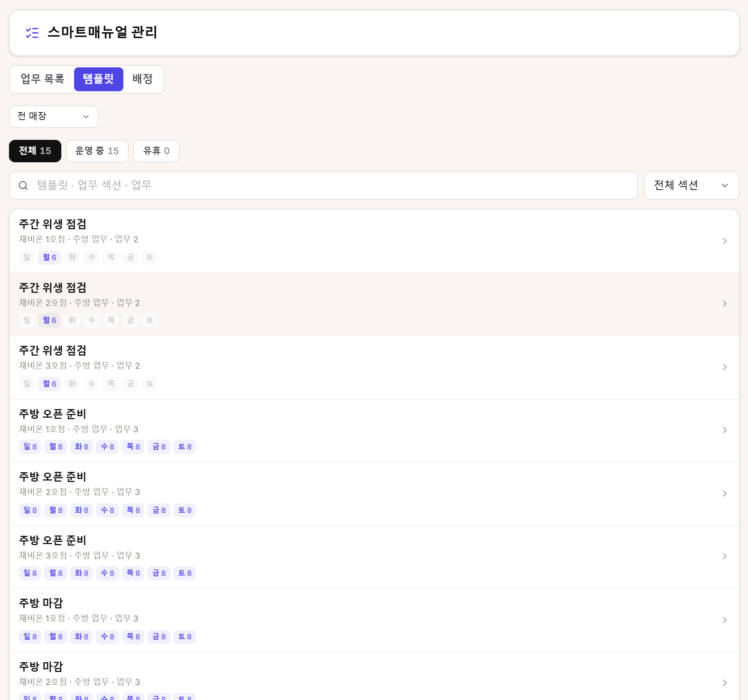This screenshot has height=700, width=748.
Task: Click 채비온 2호점 · 주방 업무 · 업무 2 subtitle
Action: pos(79,303)
